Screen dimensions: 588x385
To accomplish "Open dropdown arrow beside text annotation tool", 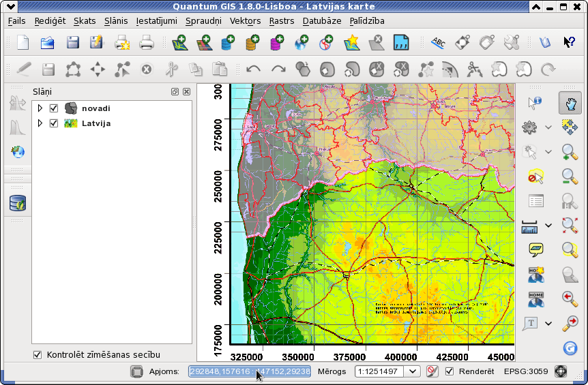I will [x=548, y=324].
